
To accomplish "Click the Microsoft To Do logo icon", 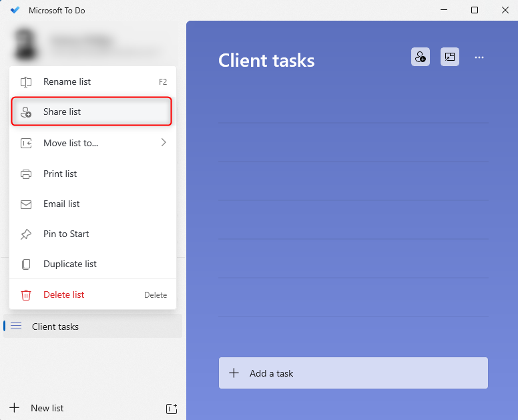I will pos(15,11).
